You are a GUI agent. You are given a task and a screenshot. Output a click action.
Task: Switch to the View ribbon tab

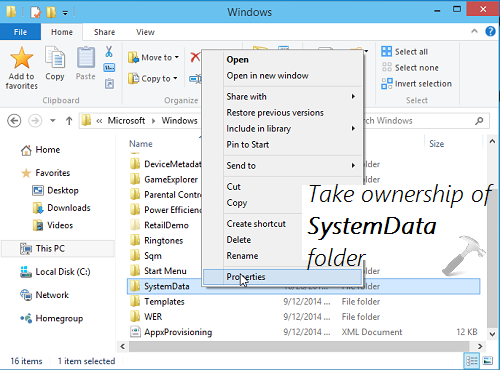(x=145, y=32)
